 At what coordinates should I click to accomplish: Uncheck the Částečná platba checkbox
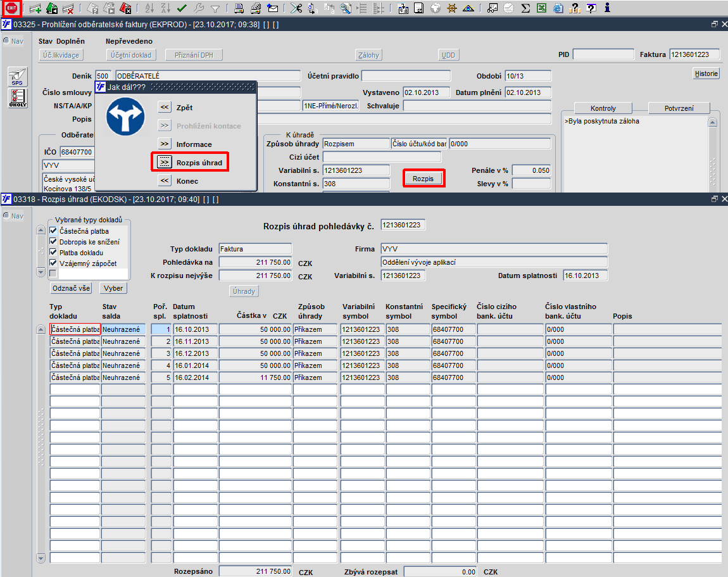tap(53, 231)
